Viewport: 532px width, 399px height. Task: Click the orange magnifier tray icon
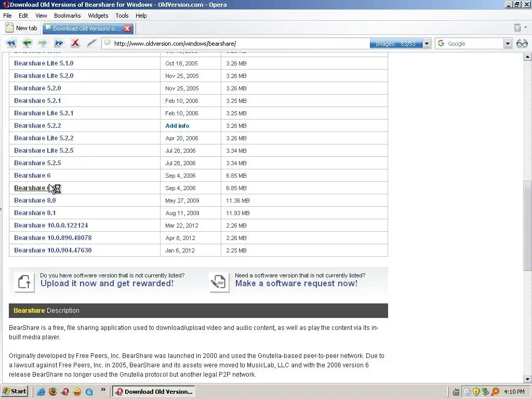[x=495, y=392]
